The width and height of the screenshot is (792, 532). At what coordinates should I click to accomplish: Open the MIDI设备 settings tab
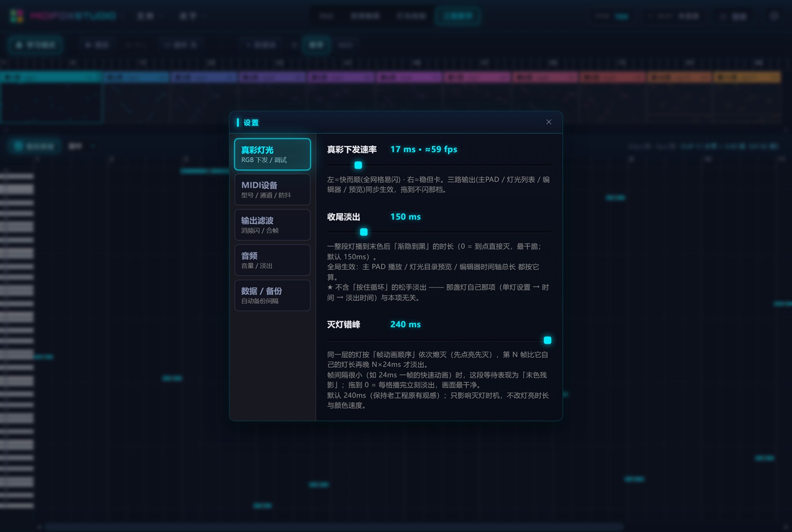point(272,190)
